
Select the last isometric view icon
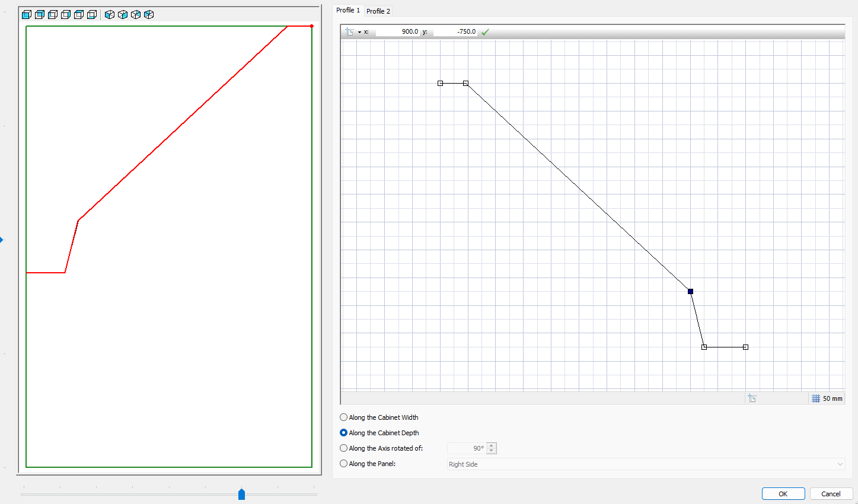tap(149, 15)
